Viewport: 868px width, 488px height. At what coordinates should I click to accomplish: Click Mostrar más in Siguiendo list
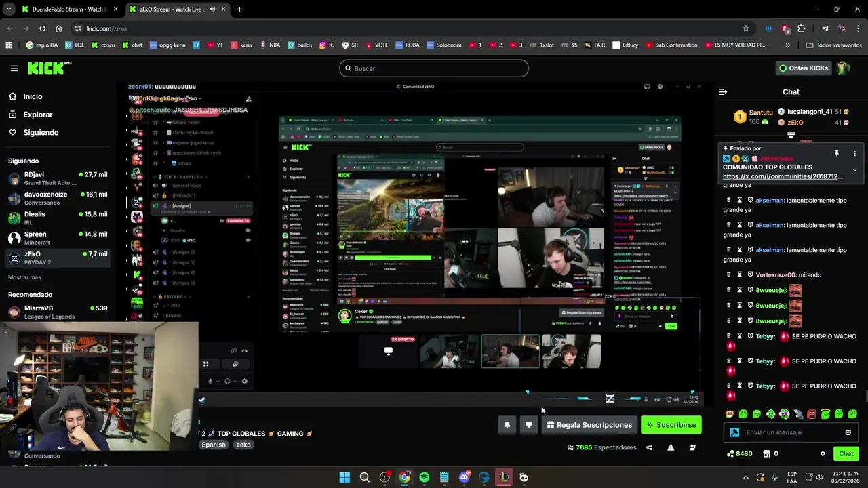[x=24, y=277]
